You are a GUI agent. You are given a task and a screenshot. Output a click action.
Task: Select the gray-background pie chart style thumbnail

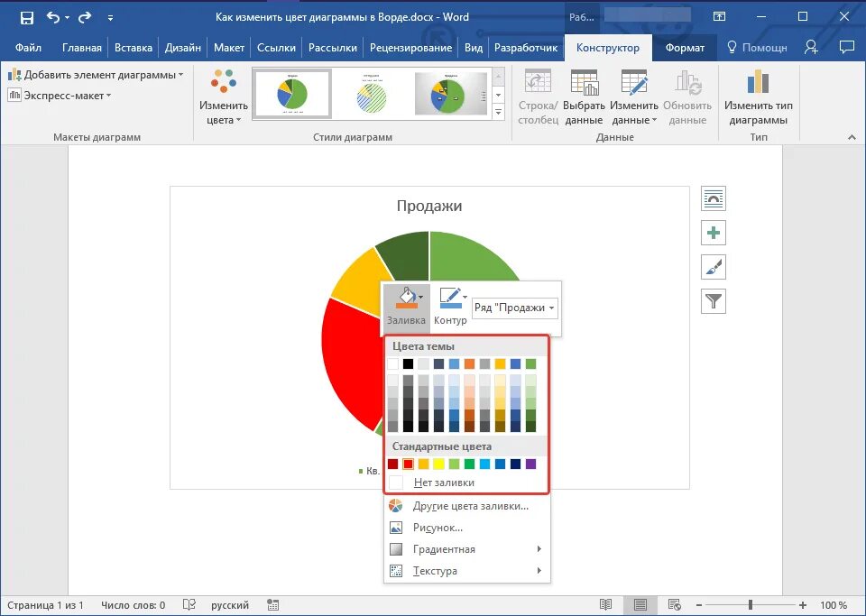[x=451, y=94]
